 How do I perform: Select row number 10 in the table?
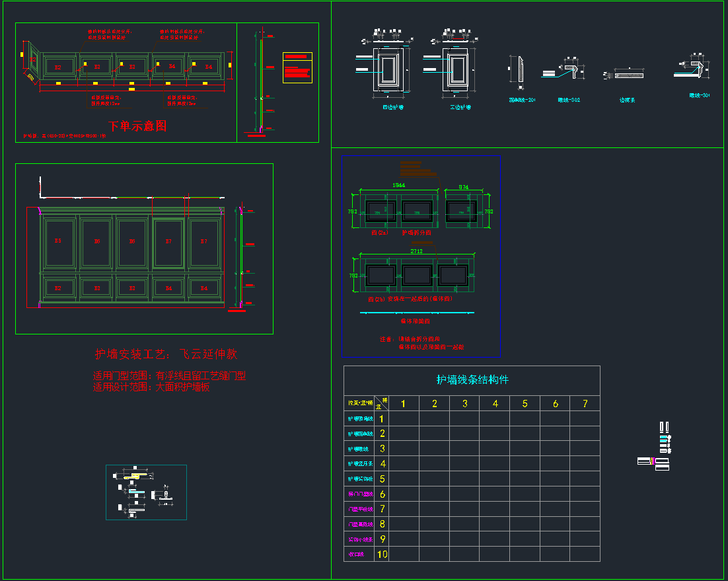tap(382, 554)
